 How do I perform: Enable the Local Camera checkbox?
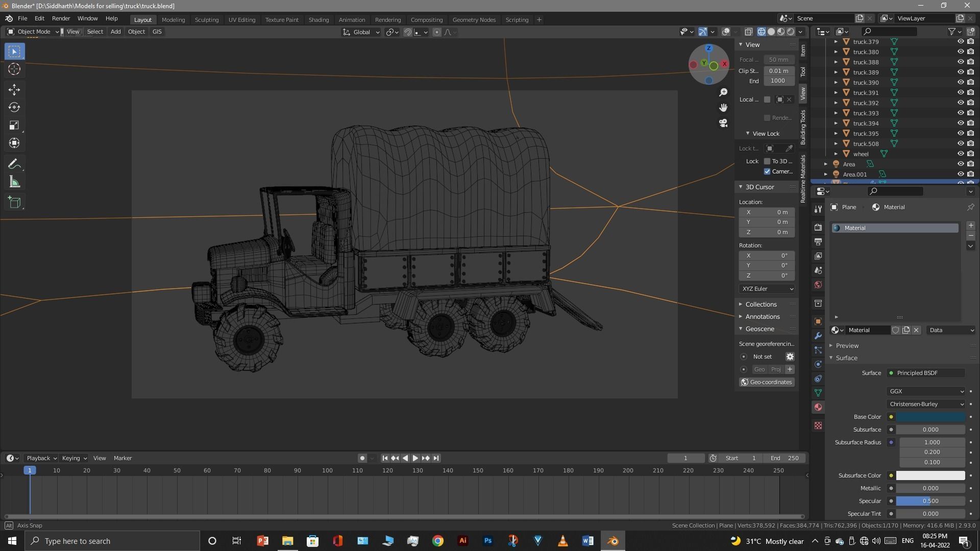pyautogui.click(x=767, y=99)
